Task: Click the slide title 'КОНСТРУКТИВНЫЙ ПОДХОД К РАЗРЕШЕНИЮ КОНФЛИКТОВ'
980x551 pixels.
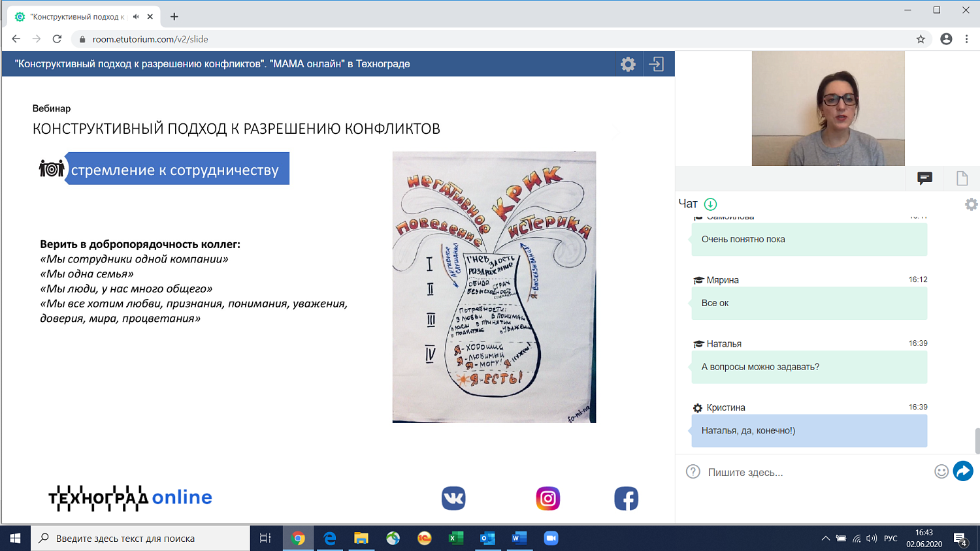Action: (x=237, y=129)
